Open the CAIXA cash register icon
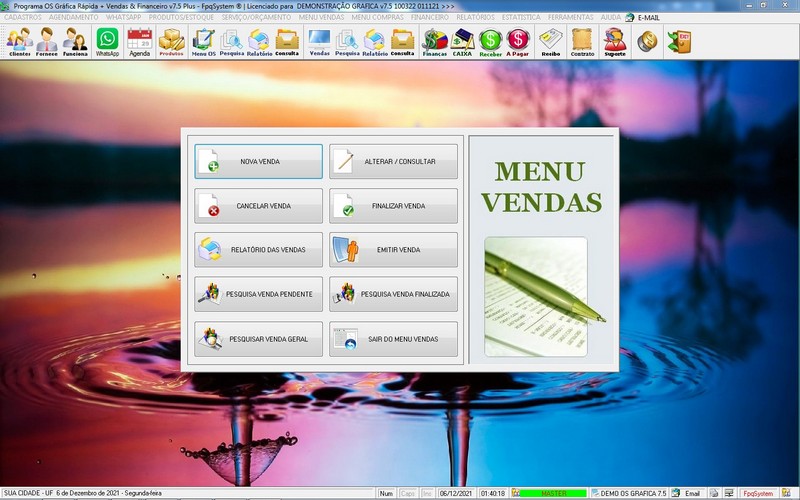Image resolution: width=800 pixels, height=500 pixels. point(462,42)
